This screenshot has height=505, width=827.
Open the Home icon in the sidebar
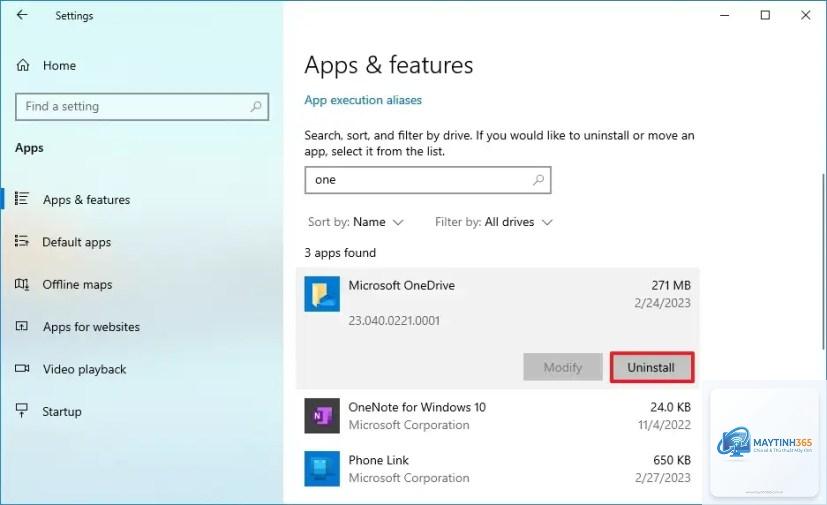pyautogui.click(x=23, y=65)
